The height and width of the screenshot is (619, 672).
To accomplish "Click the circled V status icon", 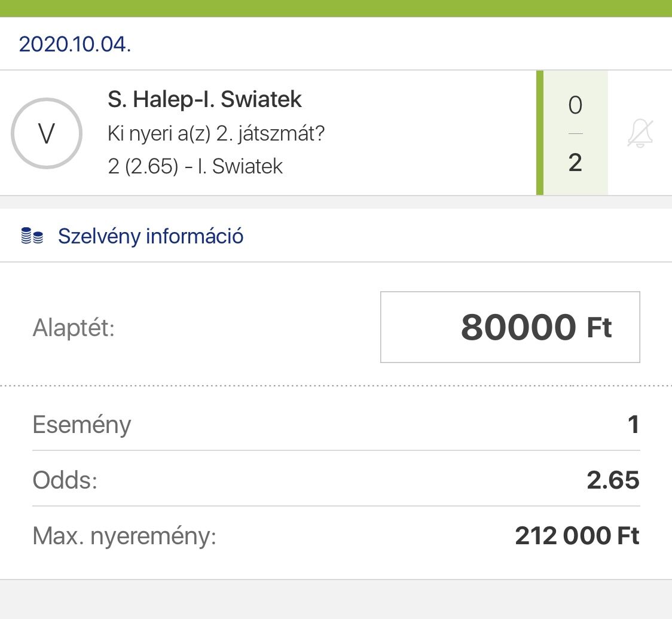I will pos(47,133).
